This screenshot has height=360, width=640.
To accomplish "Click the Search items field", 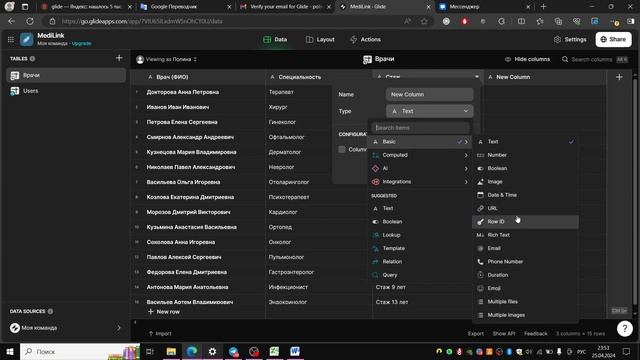I will tap(420, 128).
